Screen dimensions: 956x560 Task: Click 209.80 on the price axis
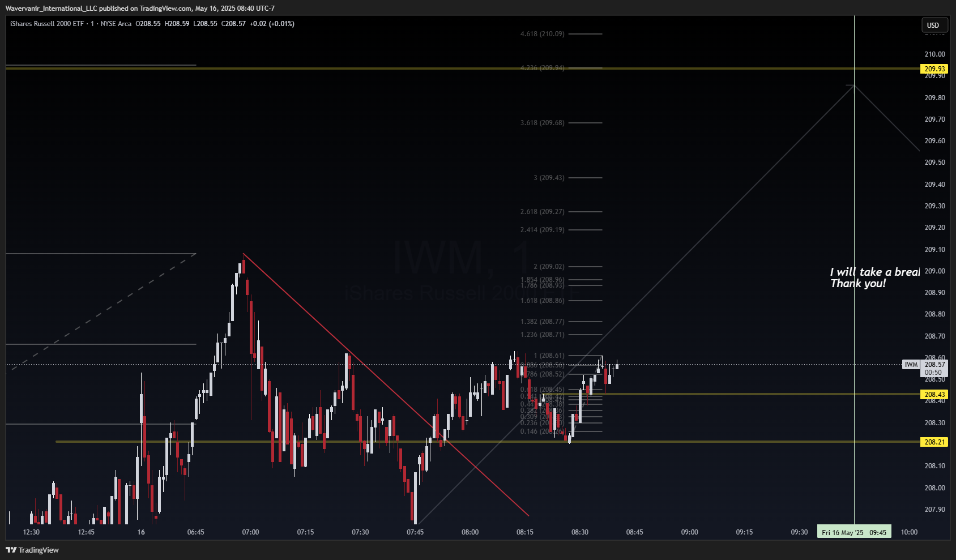[934, 98]
